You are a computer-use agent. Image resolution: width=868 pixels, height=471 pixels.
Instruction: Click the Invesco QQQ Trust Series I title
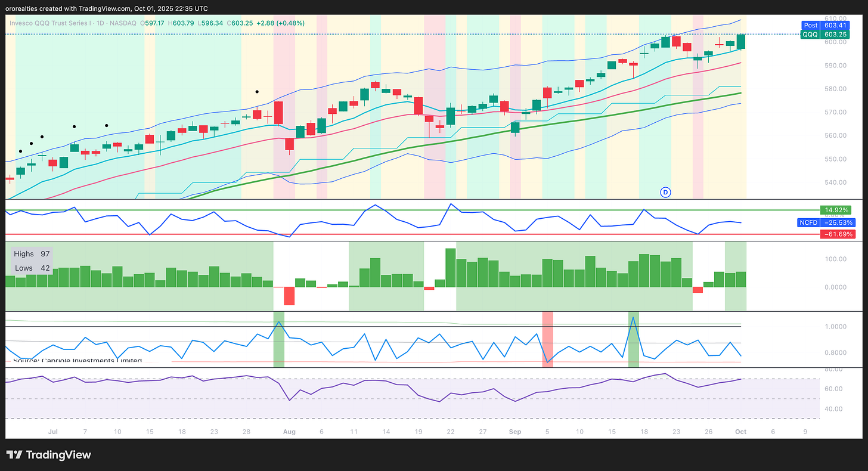pyautogui.click(x=51, y=23)
